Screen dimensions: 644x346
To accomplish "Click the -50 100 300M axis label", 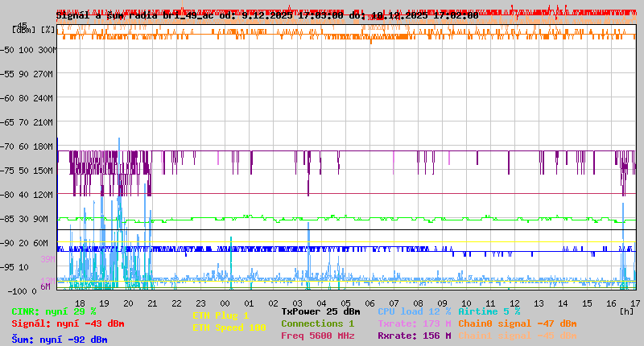I will tap(29, 50).
